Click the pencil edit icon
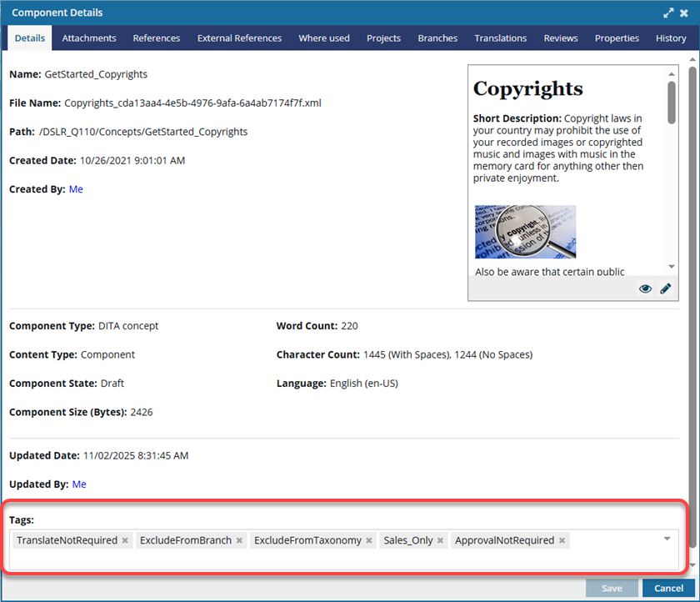The height and width of the screenshot is (602, 700). [665, 288]
